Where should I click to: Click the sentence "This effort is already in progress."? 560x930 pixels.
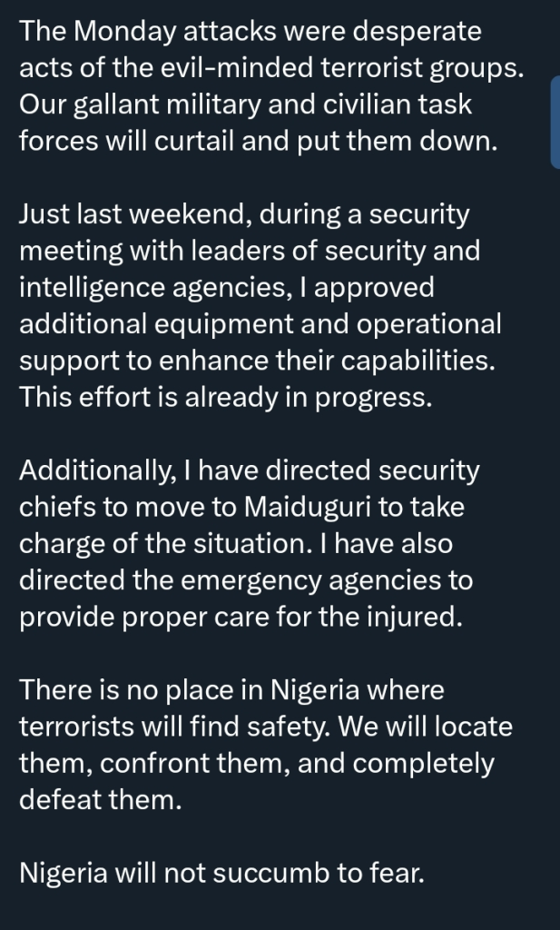point(226,398)
